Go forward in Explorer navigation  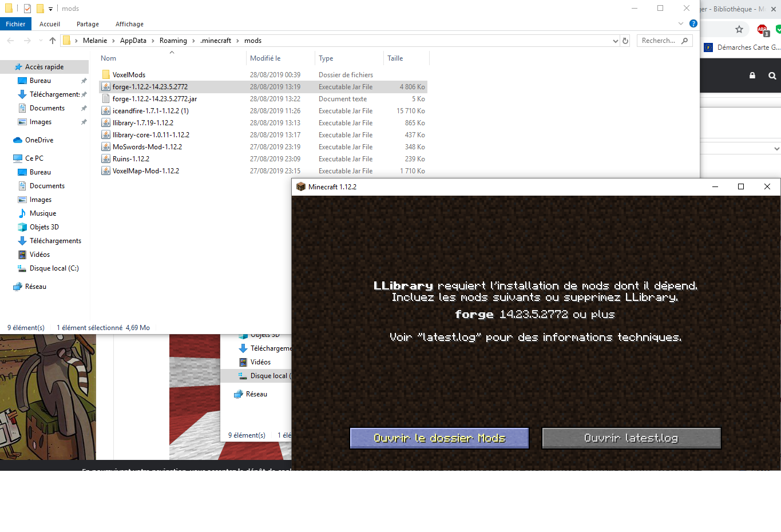(27, 41)
